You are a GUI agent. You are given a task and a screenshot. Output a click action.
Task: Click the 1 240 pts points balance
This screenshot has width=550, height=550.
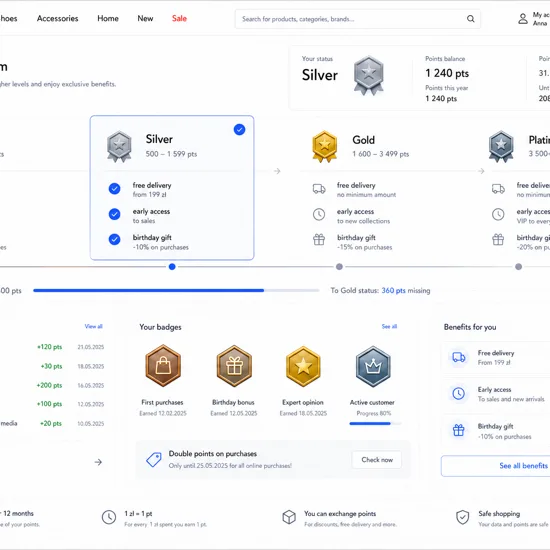(x=447, y=73)
